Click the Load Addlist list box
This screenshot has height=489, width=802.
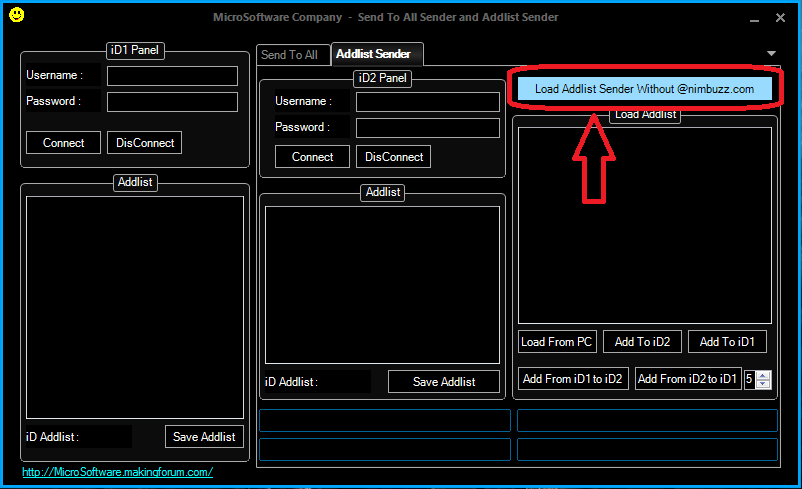644,226
